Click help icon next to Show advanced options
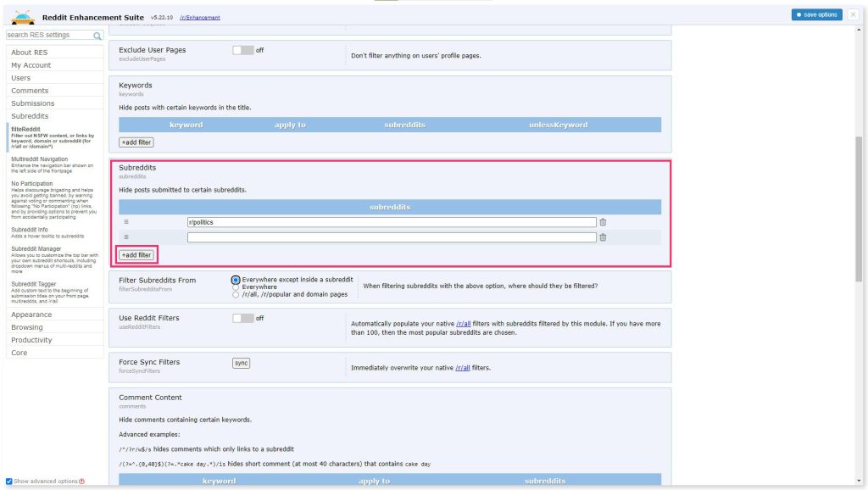The height and width of the screenshot is (490, 868). tap(82, 482)
